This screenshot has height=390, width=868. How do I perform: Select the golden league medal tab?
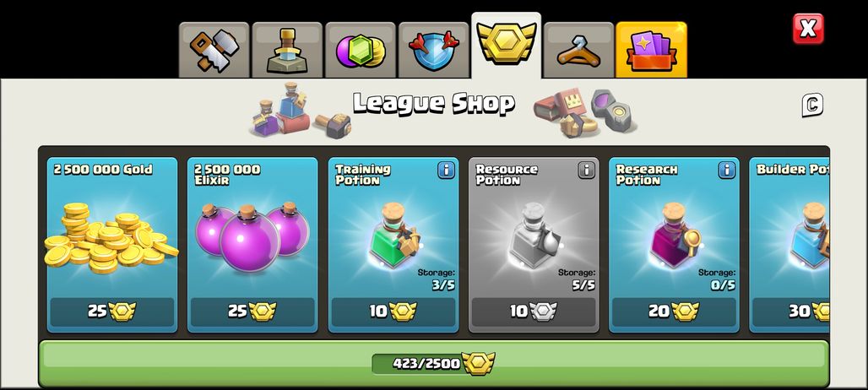pyautogui.click(x=506, y=46)
